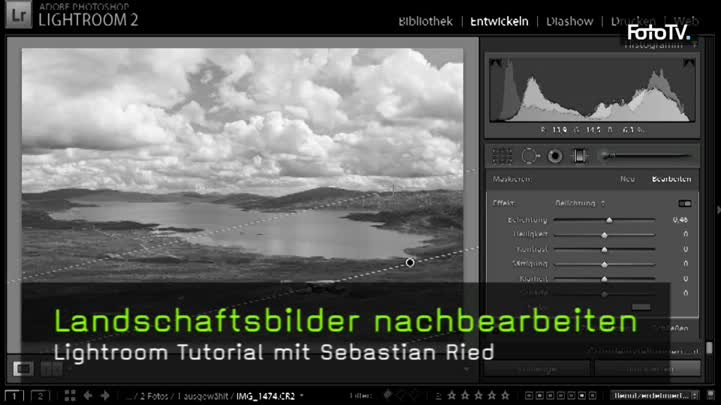Filter by unflagged photos flag icon
721x405 pixels.
point(401,395)
